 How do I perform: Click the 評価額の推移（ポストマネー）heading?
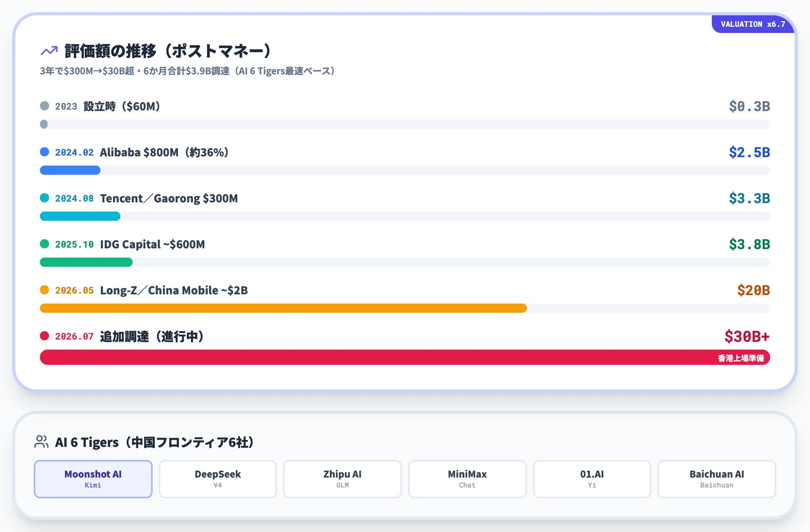pyautogui.click(x=168, y=51)
